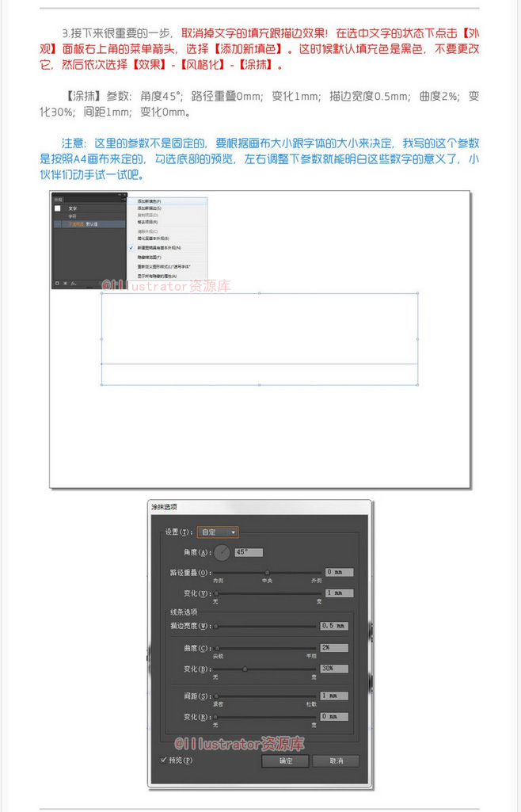Click 简化至基本外观(B) menu entry
Viewport: 521px width, 812px height.
pos(167,238)
